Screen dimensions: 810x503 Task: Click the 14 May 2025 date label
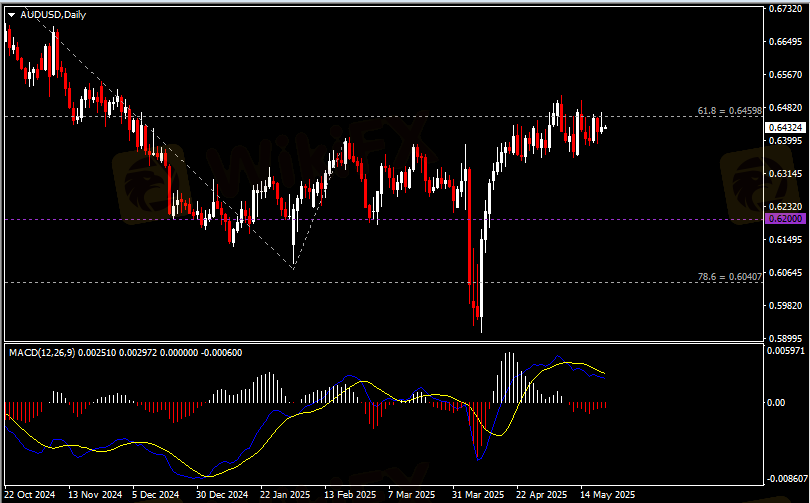609,494
